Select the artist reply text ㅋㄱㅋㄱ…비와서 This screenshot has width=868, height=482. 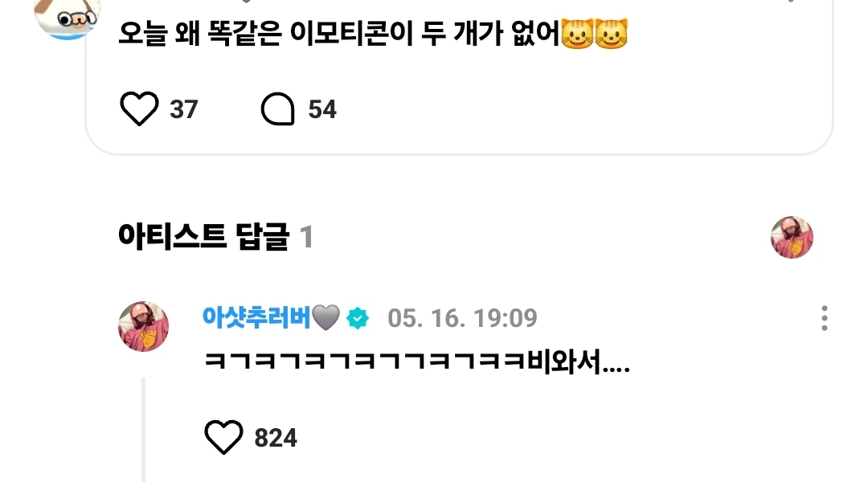417,362
